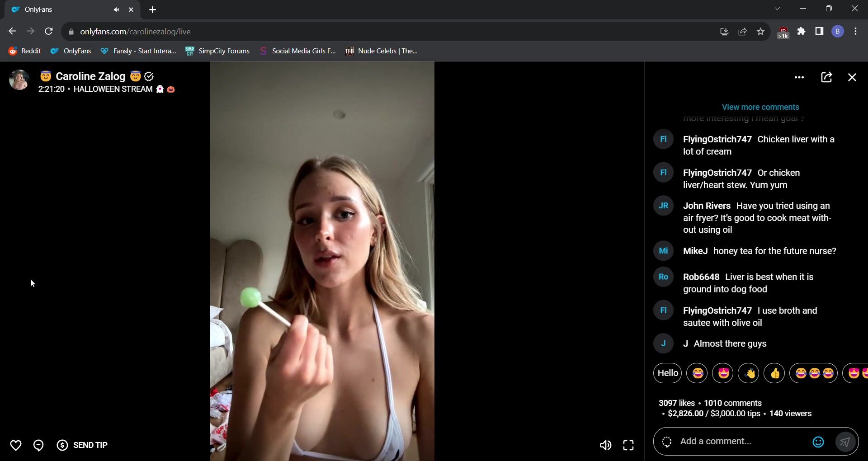Send the waving hand quick reaction

pyautogui.click(x=749, y=373)
